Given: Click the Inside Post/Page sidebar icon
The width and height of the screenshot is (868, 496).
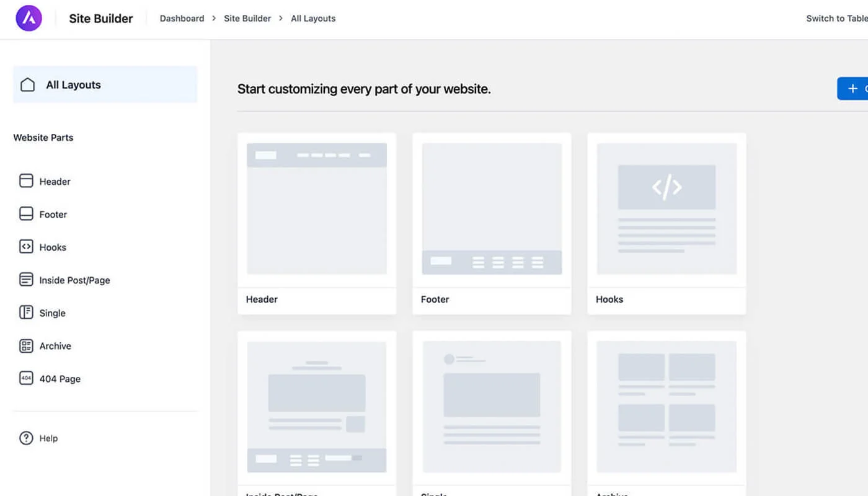Looking at the screenshot, I should (26, 280).
